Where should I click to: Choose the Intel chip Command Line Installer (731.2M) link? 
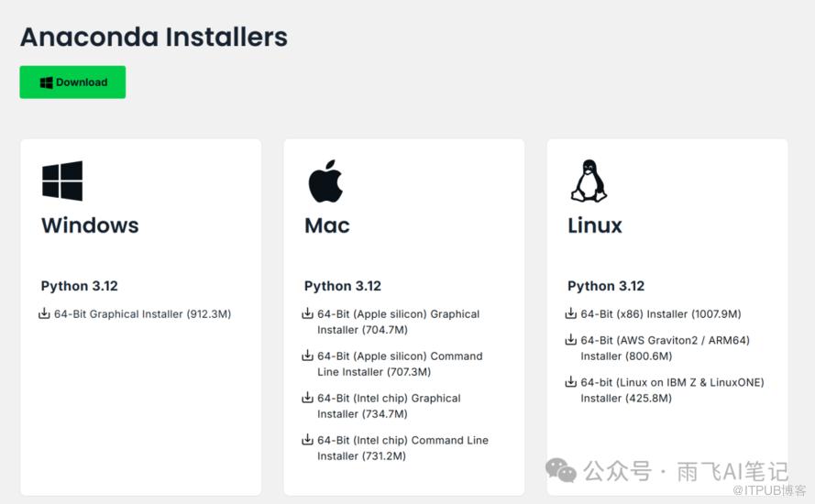pyautogui.click(x=402, y=448)
